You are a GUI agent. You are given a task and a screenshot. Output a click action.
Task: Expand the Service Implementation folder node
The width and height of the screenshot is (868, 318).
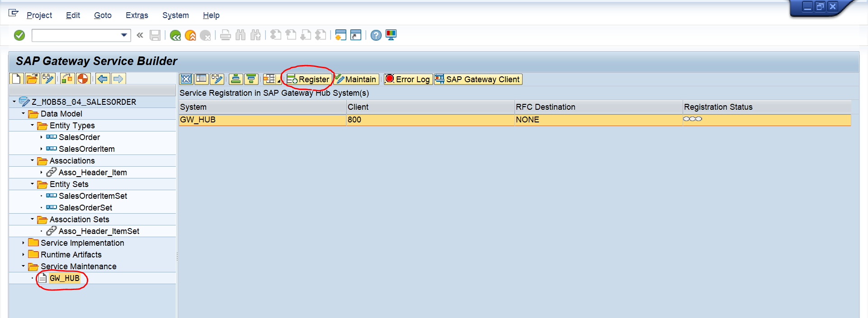point(24,243)
